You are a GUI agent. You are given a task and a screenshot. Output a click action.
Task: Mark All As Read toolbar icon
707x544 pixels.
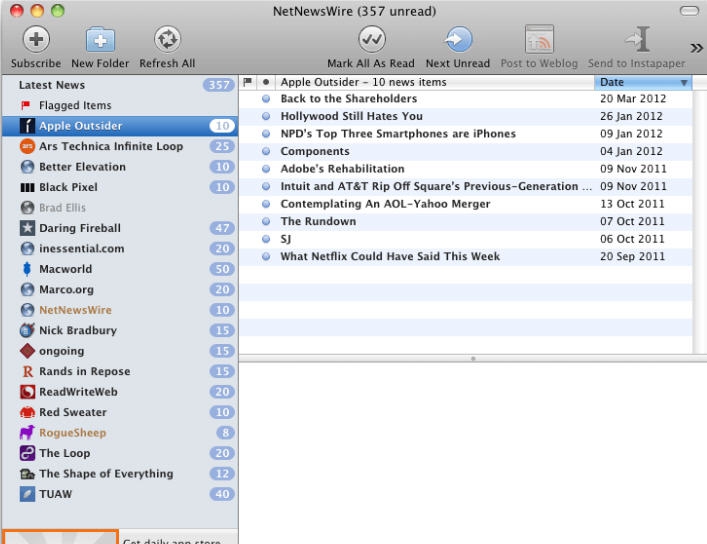pos(372,39)
